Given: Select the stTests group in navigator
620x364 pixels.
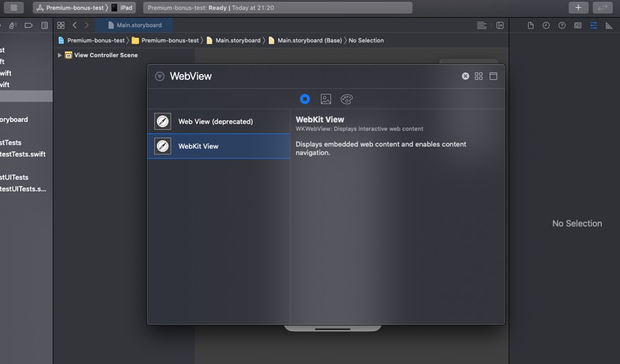Looking at the screenshot, I should 10,143.
